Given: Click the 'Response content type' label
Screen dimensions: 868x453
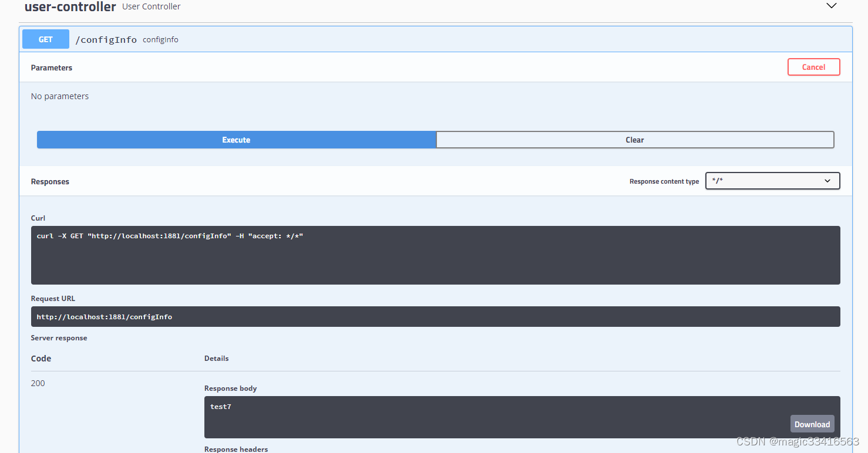Looking at the screenshot, I should tap(664, 182).
